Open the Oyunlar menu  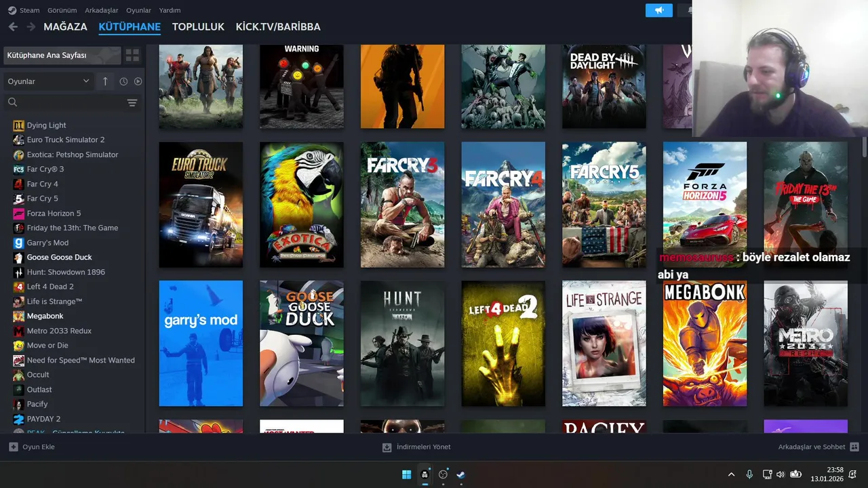pyautogui.click(x=138, y=10)
